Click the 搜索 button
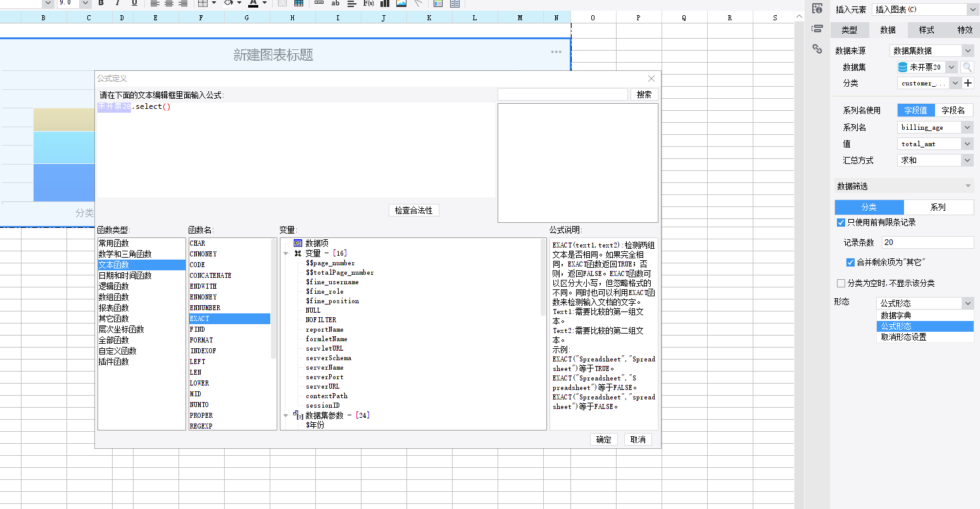Viewport: 980px width, 509px height. tap(644, 94)
